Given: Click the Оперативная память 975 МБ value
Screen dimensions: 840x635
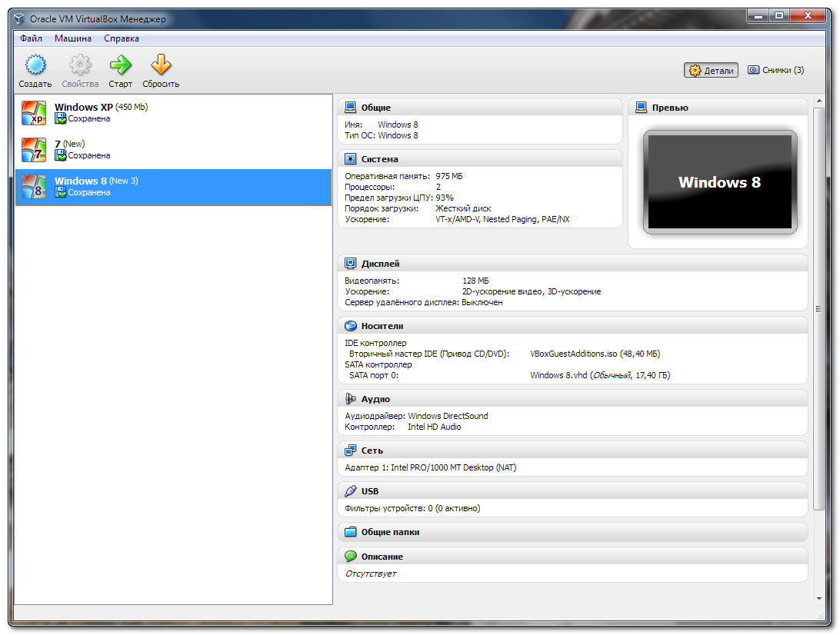Looking at the screenshot, I should [449, 176].
